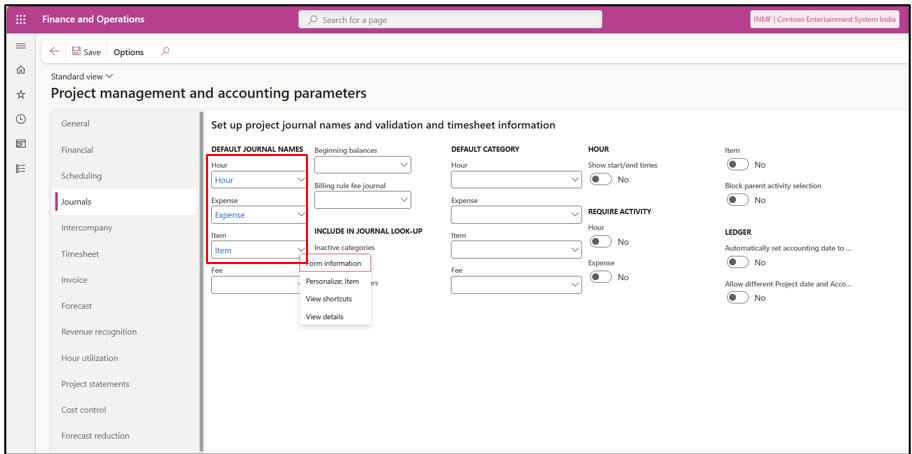Screen dimensions: 912x454
Task: Click the Search for a page box
Action: click(x=450, y=20)
